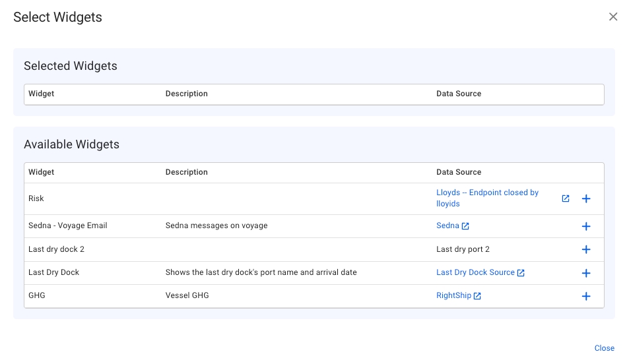Image resolution: width=629 pixels, height=364 pixels.
Task: Click external icon for Last Dry Dock Source
Action: [521, 273]
